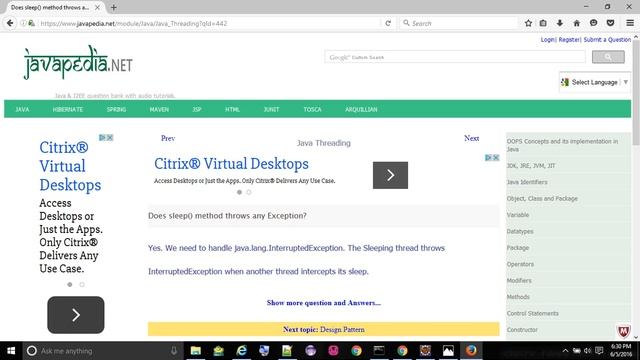The width and height of the screenshot is (640, 360).
Task: Focus the Google Custom Search field
Action: coord(455,57)
